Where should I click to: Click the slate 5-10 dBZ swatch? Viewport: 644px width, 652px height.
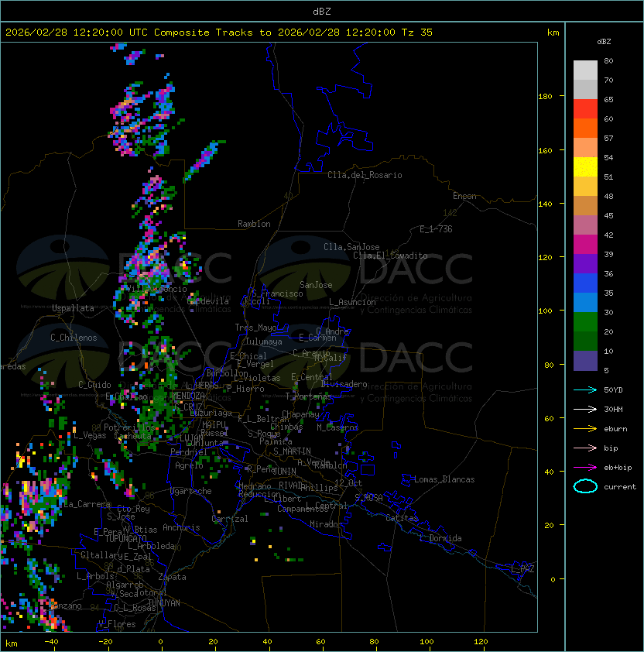585,361
